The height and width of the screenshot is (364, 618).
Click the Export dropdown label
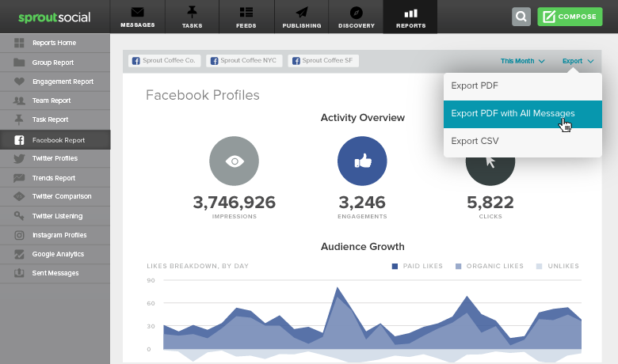point(572,61)
